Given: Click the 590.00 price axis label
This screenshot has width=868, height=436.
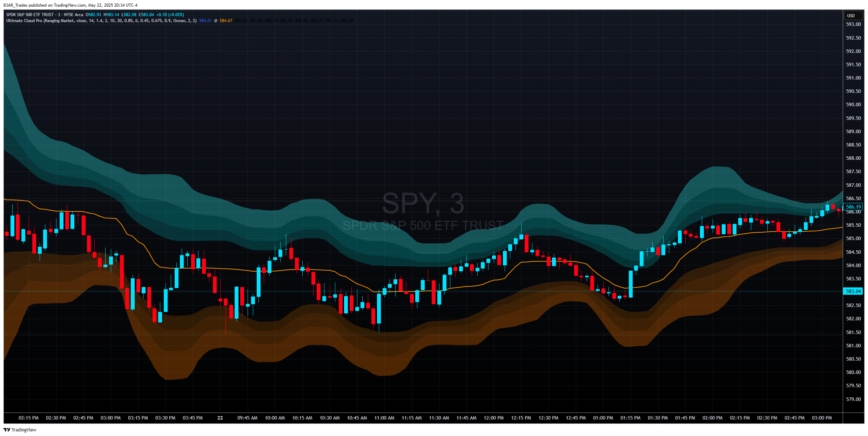Looking at the screenshot, I should click(853, 104).
